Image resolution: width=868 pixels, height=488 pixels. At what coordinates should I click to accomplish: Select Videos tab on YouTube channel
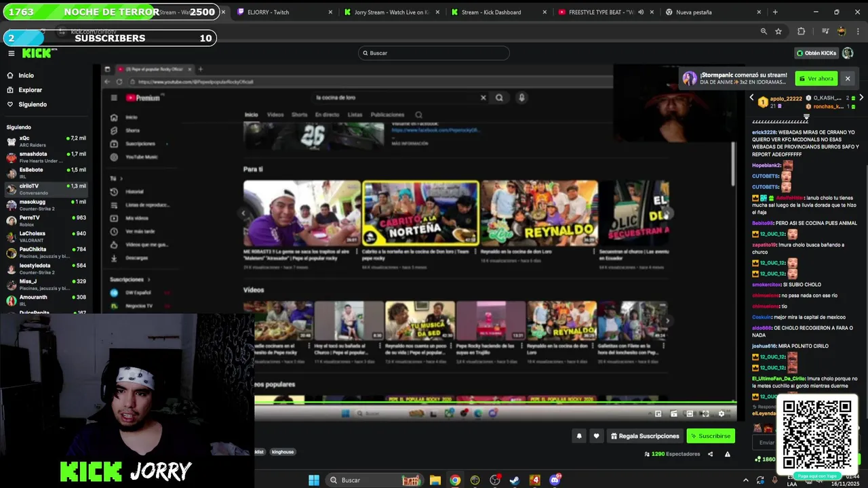click(x=275, y=115)
